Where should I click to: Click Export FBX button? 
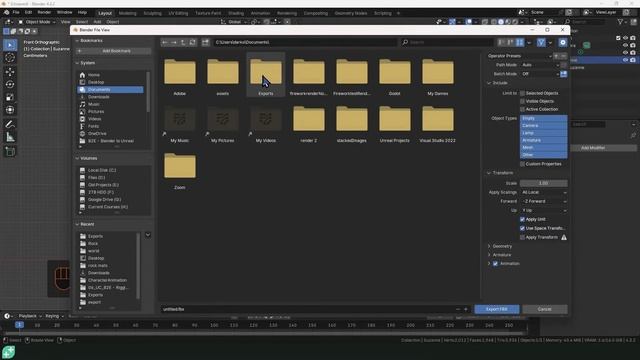[497, 309]
